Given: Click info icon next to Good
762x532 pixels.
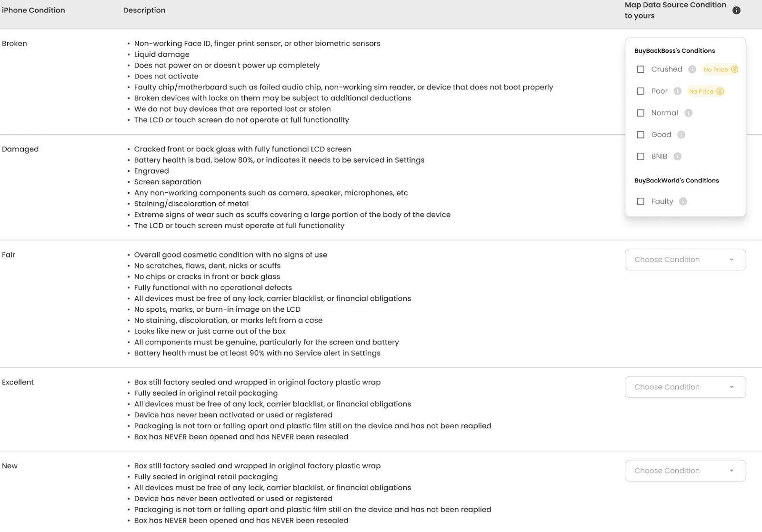Looking at the screenshot, I should (x=681, y=135).
